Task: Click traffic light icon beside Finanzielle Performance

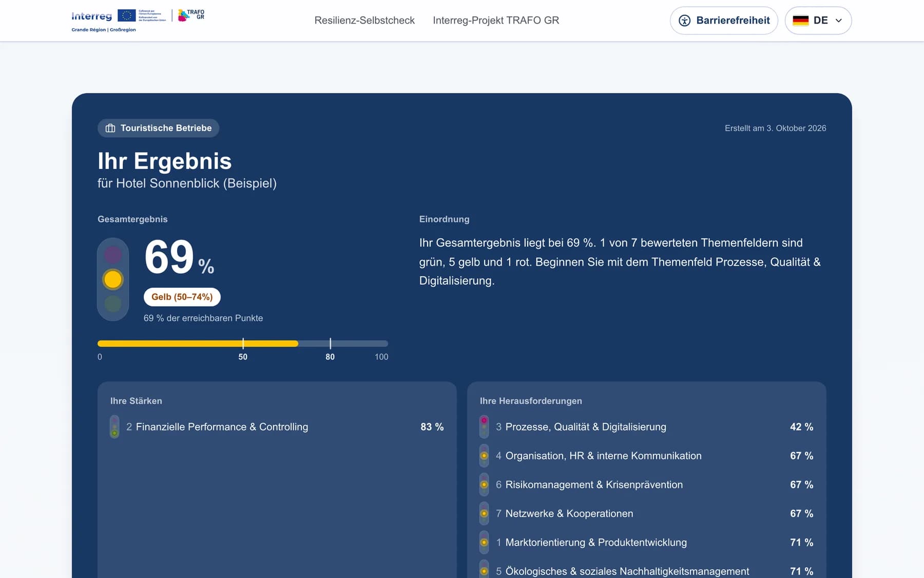Action: pos(114,427)
